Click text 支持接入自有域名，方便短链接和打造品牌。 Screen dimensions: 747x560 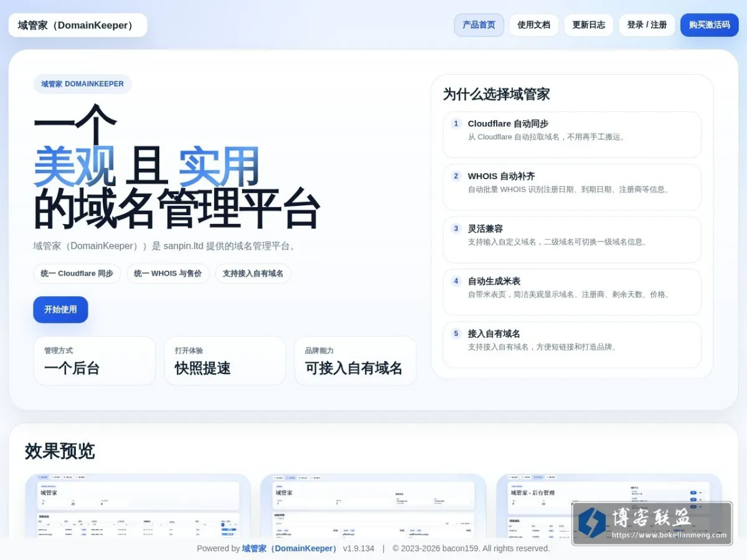(x=544, y=347)
